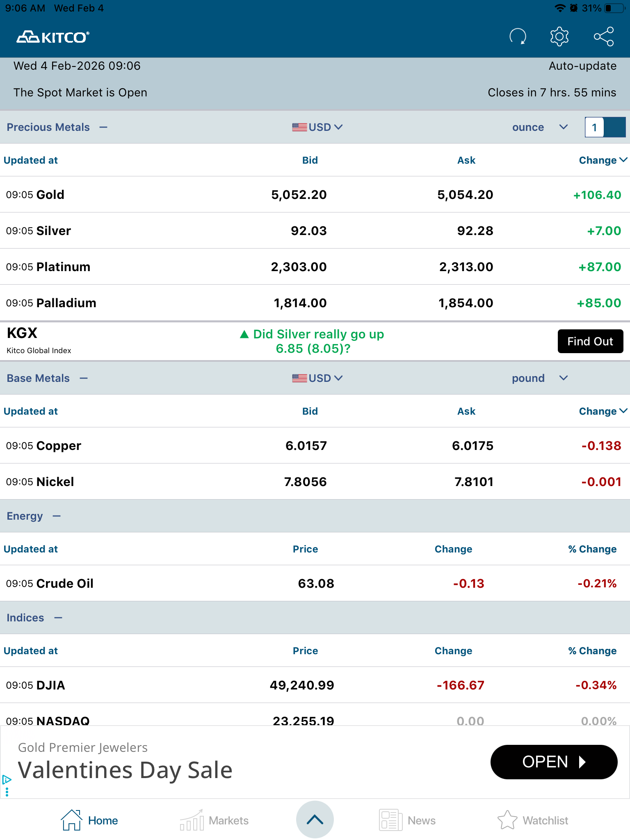Image resolution: width=630 pixels, height=840 pixels.
Task: Open the DJIA row
Action: [315, 685]
